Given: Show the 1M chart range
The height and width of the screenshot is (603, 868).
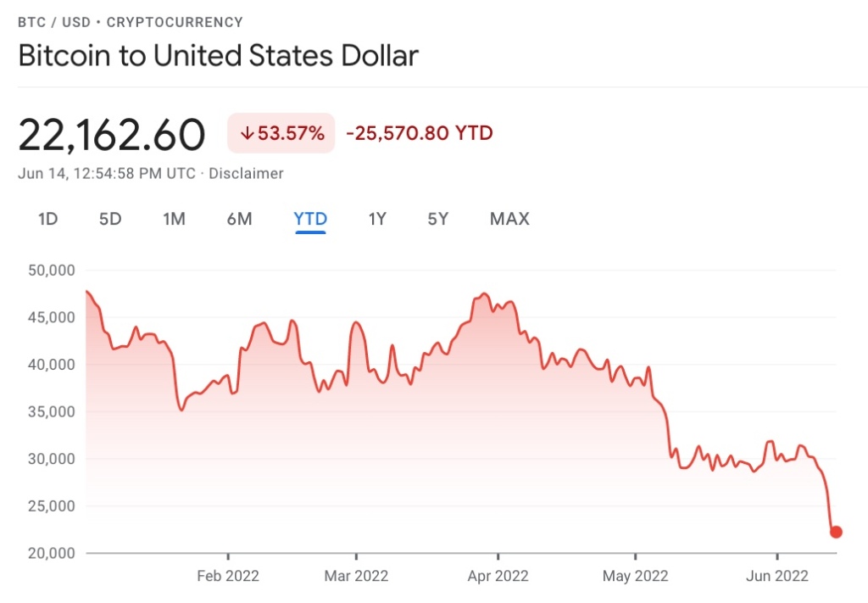Looking at the screenshot, I should [174, 219].
